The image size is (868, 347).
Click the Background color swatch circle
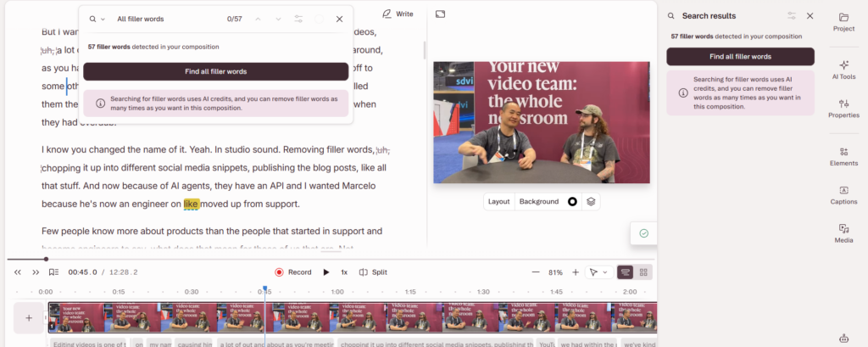pyautogui.click(x=572, y=202)
